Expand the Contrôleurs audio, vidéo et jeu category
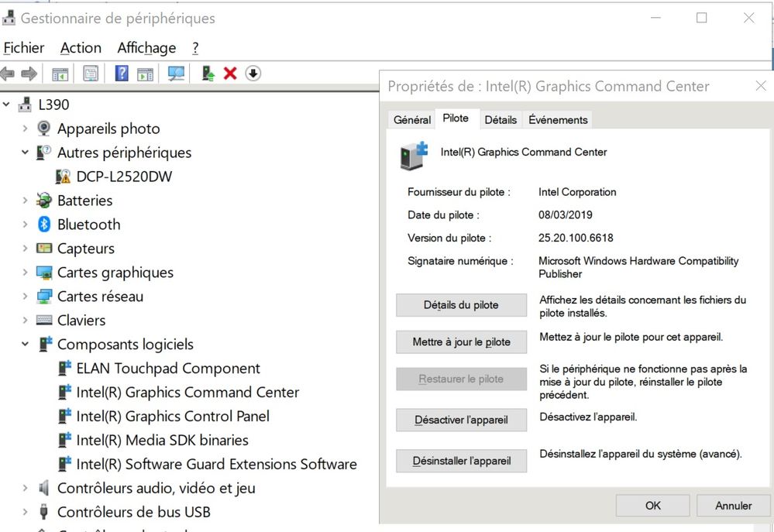Viewport: 774px width, 532px height. (25, 488)
